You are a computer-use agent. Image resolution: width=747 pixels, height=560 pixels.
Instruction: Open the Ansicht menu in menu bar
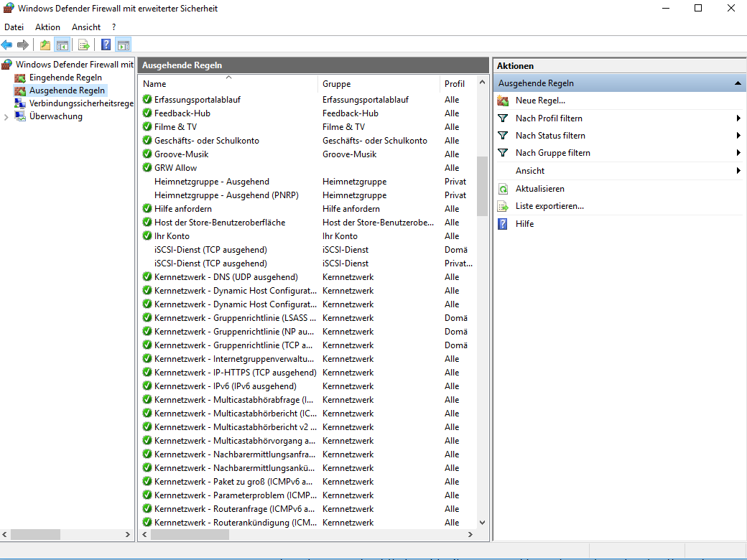86,27
